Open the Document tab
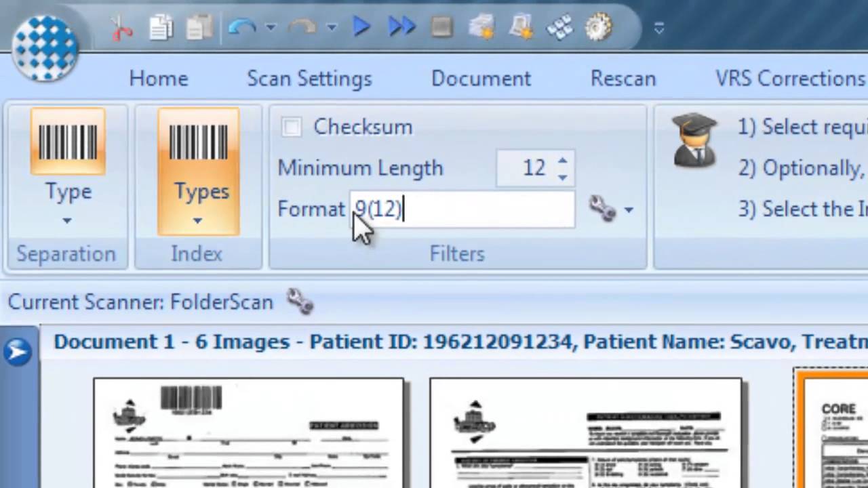The image size is (868, 488). point(481,79)
